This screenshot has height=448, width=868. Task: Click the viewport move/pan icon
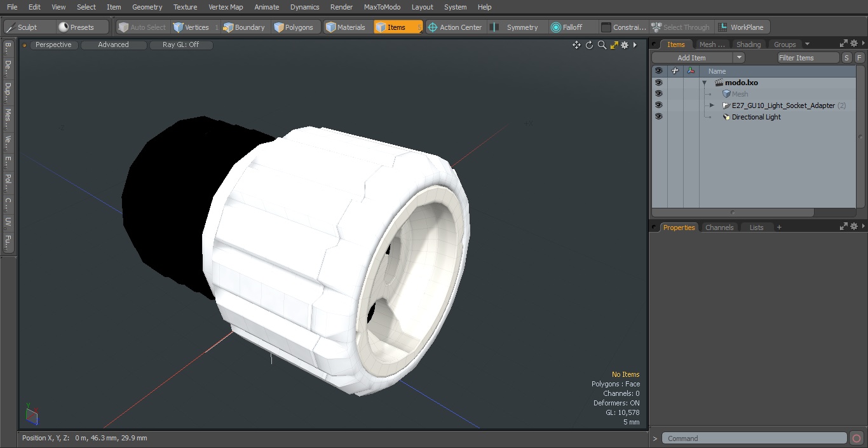tap(576, 45)
